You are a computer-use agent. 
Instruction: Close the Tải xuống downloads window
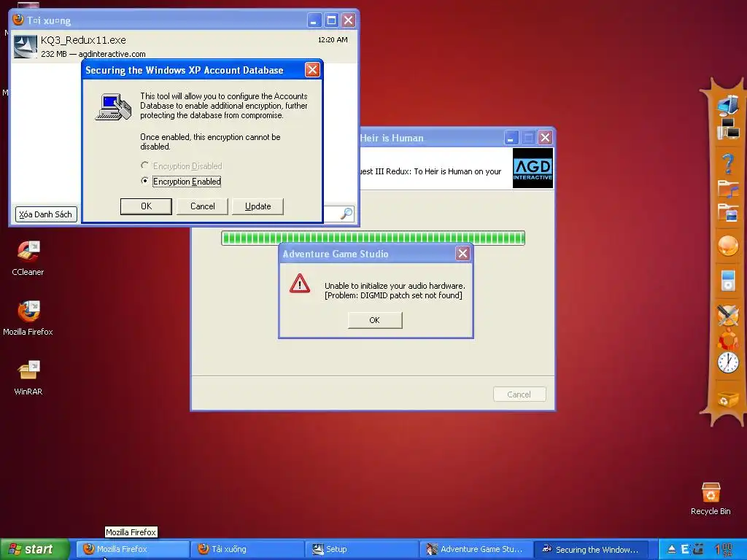[x=348, y=20]
